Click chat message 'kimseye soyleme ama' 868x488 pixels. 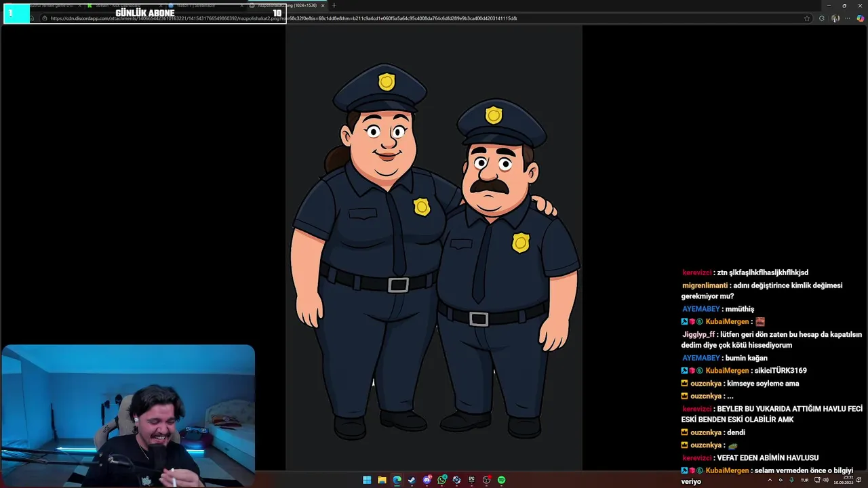(x=763, y=384)
